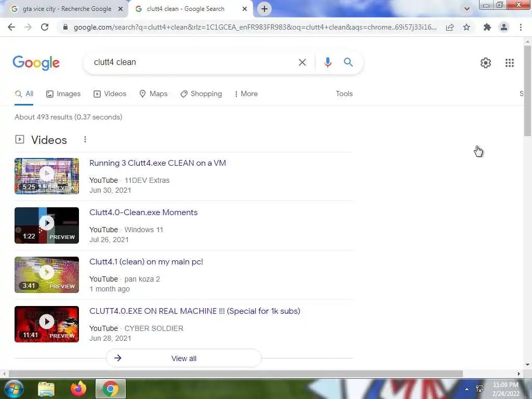Submit search with magnifier icon
Image resolution: width=532 pixels, height=399 pixels.
point(348,62)
